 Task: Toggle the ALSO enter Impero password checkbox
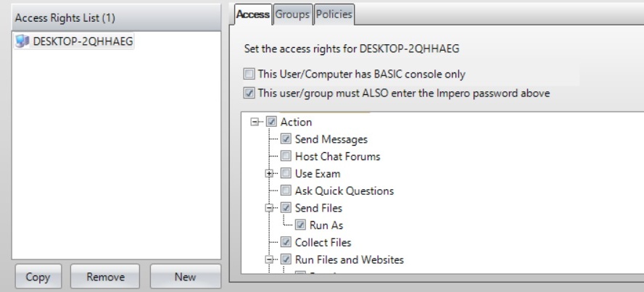tap(249, 93)
